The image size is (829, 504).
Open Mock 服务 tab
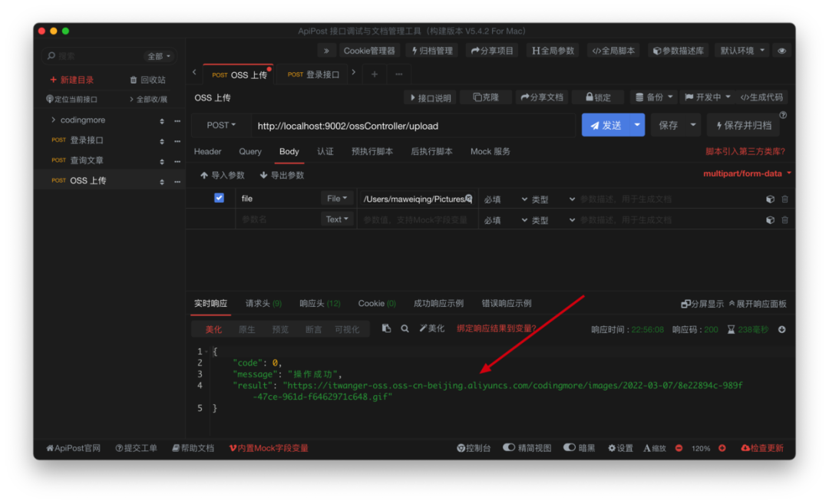(490, 152)
